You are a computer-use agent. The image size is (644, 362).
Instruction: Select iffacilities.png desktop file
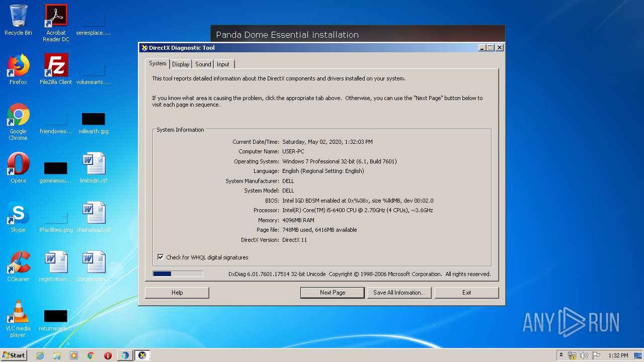[x=56, y=221]
